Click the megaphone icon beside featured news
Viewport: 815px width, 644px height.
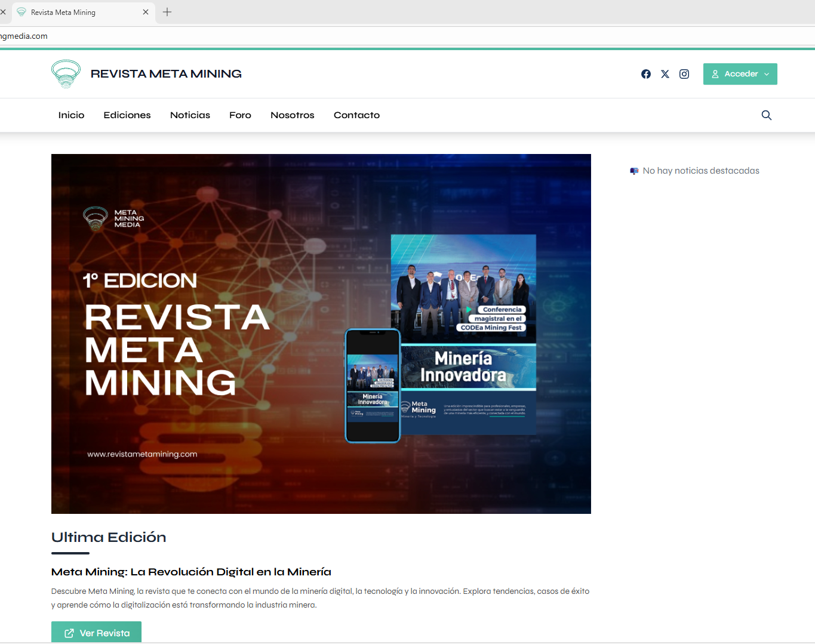coord(634,171)
